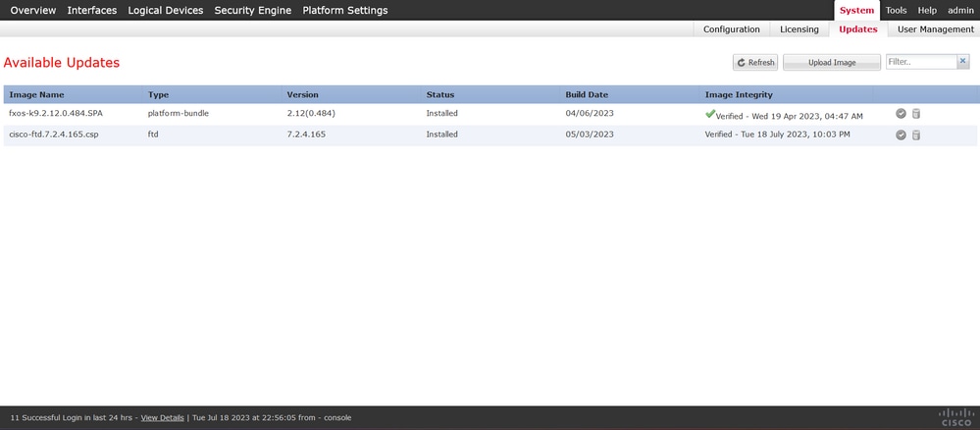Click 11 Successful Login footer text

click(x=72, y=417)
